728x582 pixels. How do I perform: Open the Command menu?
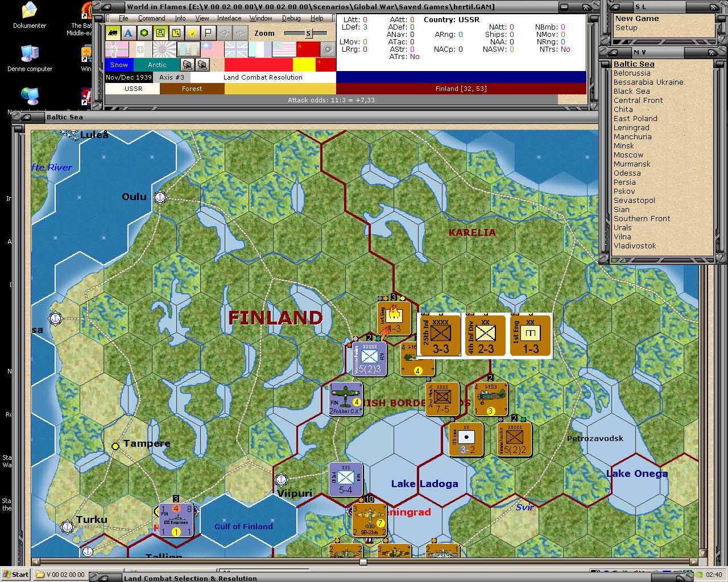tap(151, 18)
